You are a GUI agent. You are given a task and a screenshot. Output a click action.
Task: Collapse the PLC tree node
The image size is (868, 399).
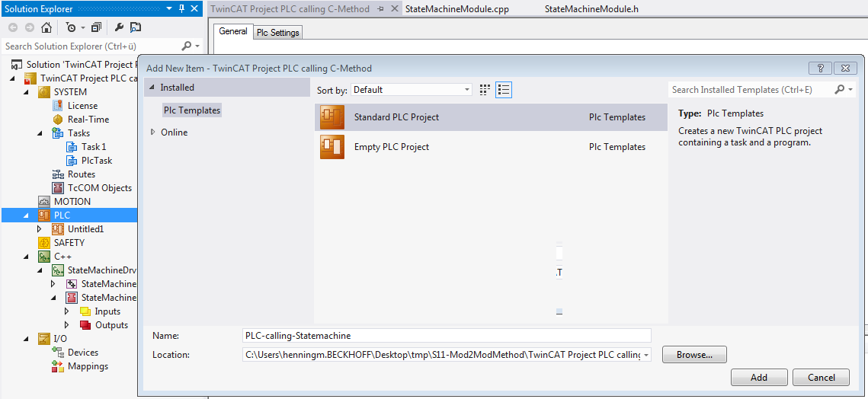coord(27,215)
